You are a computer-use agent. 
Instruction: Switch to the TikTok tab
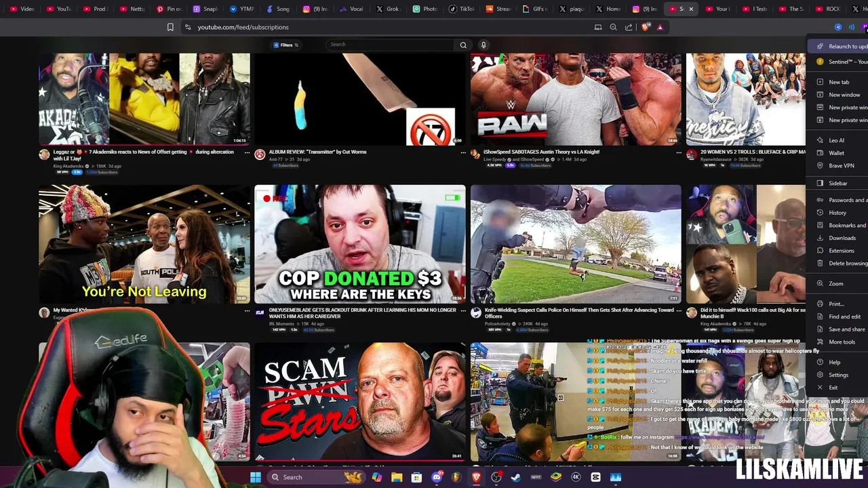pos(462,9)
